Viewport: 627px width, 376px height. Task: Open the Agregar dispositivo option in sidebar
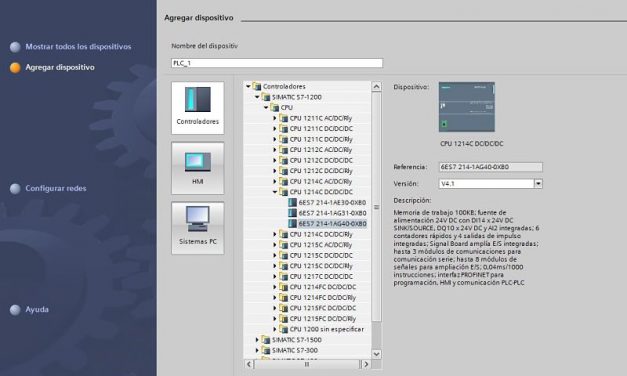[x=60, y=67]
